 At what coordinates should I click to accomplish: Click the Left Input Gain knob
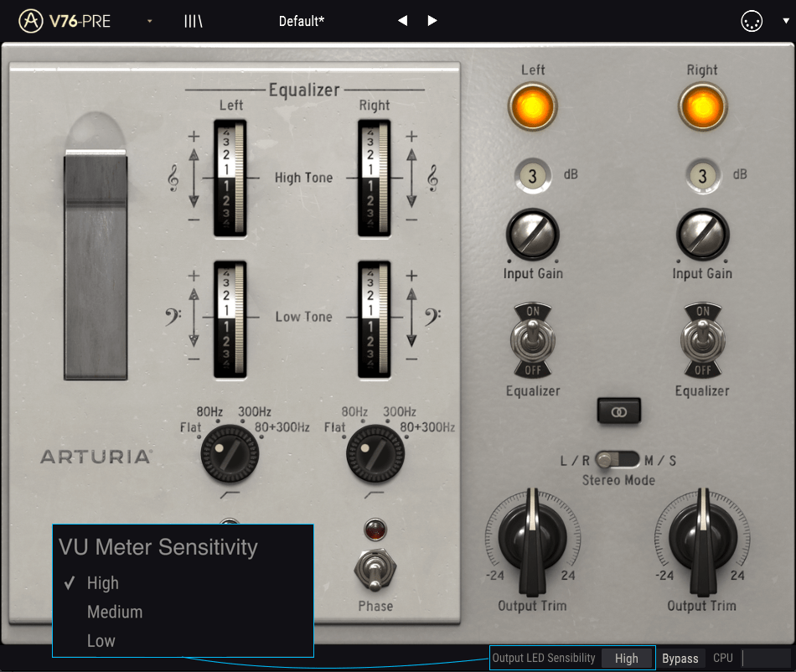[533, 235]
